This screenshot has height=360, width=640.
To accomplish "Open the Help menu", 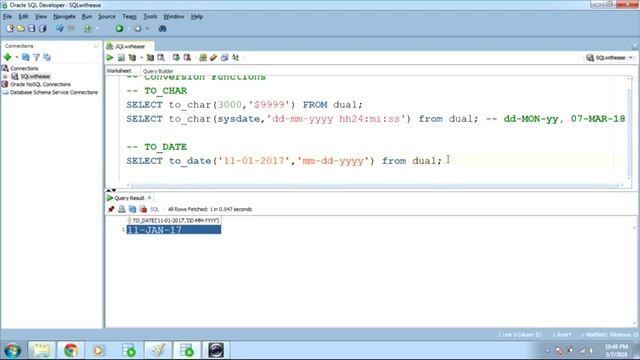I will click(197, 16).
